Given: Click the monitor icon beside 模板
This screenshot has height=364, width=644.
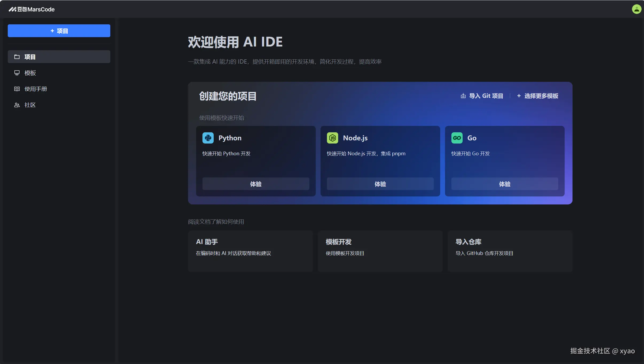Looking at the screenshot, I should pos(17,73).
